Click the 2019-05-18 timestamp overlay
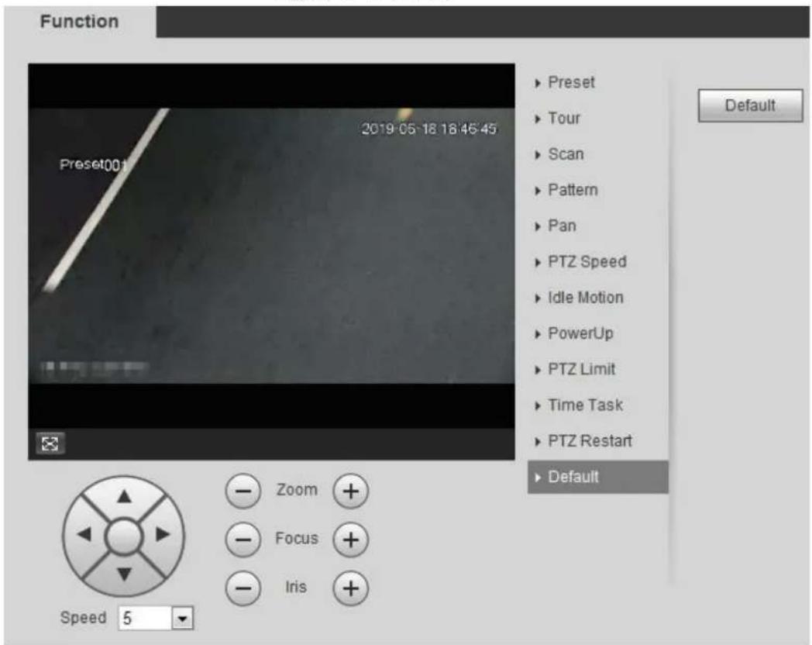This screenshot has height=645, width=812. coord(428,129)
